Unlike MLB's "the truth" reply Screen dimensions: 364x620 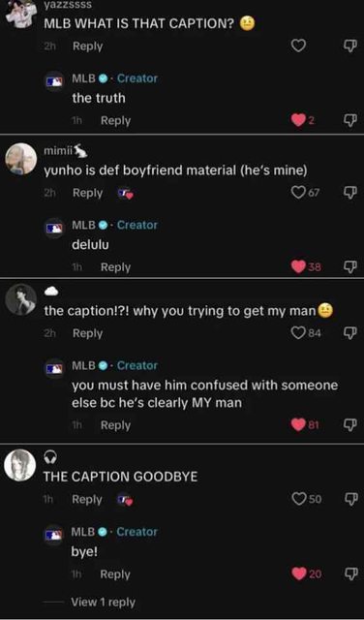point(298,121)
